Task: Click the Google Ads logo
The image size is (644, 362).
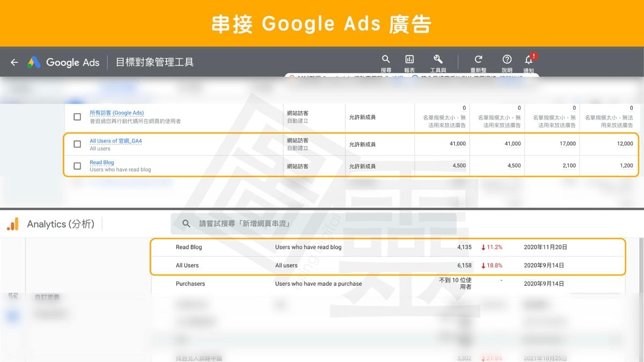Action: [x=34, y=62]
